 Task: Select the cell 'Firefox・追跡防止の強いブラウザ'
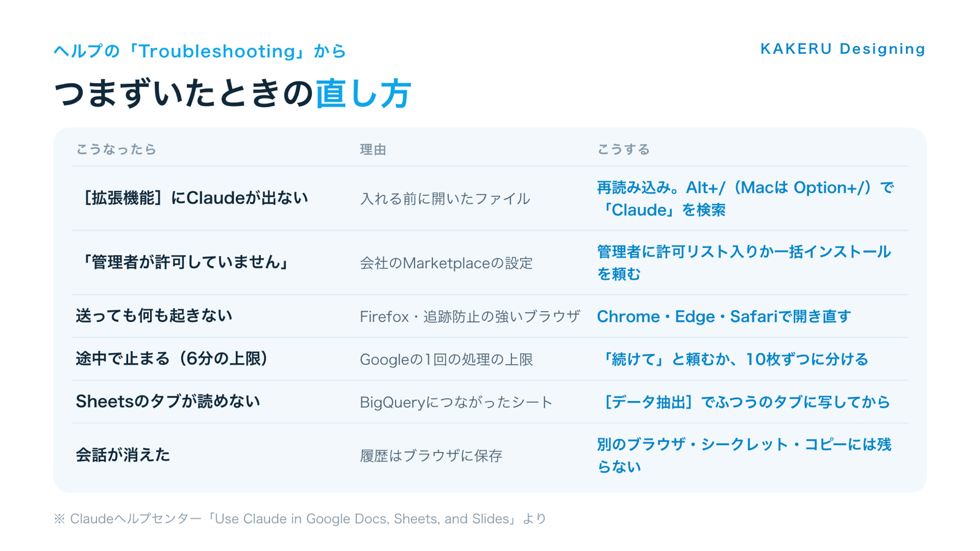[x=470, y=317]
